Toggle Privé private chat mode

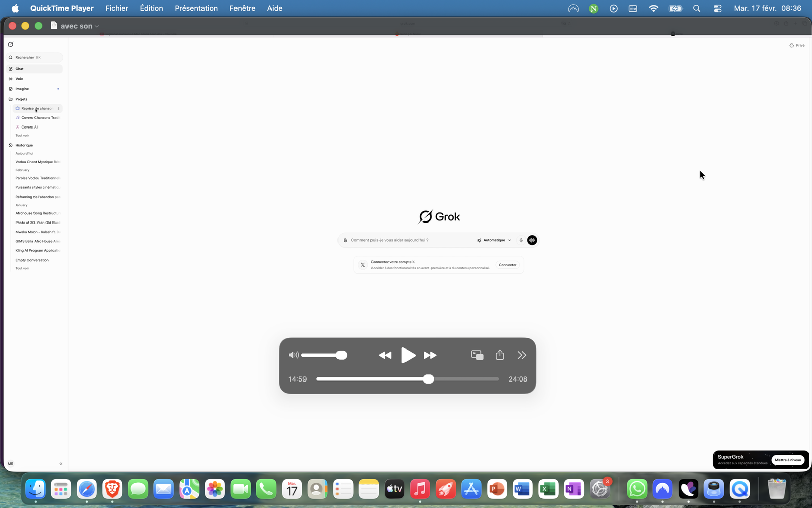pyautogui.click(x=797, y=45)
